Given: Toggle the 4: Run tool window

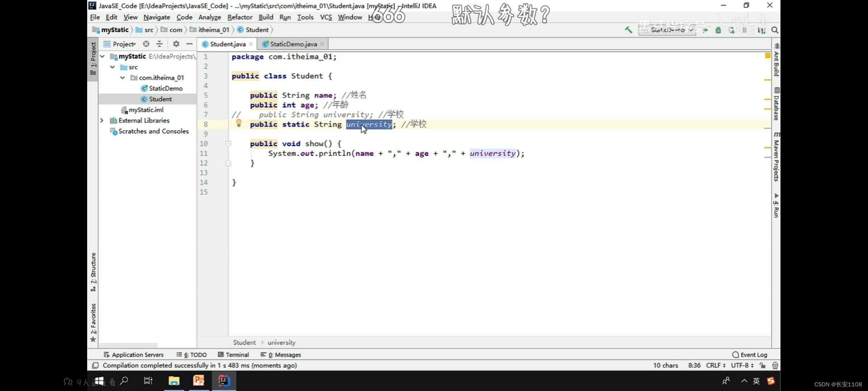Looking at the screenshot, I should (x=776, y=206).
